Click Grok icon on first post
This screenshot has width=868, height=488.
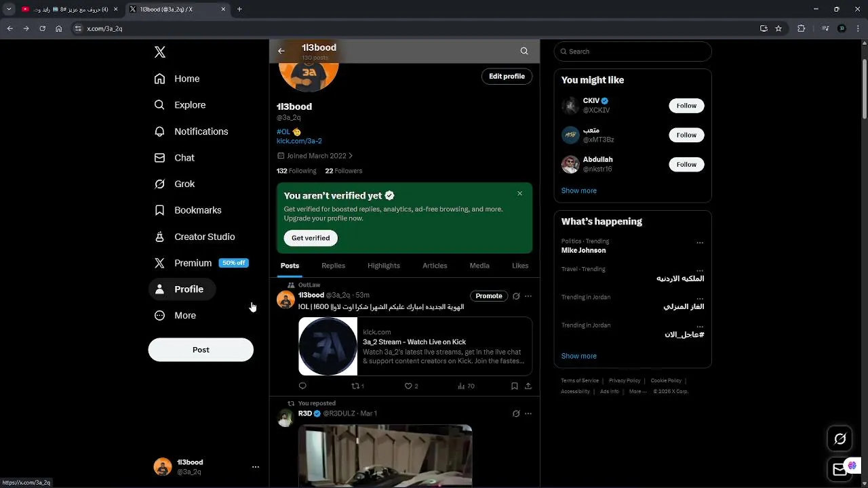[x=516, y=296]
